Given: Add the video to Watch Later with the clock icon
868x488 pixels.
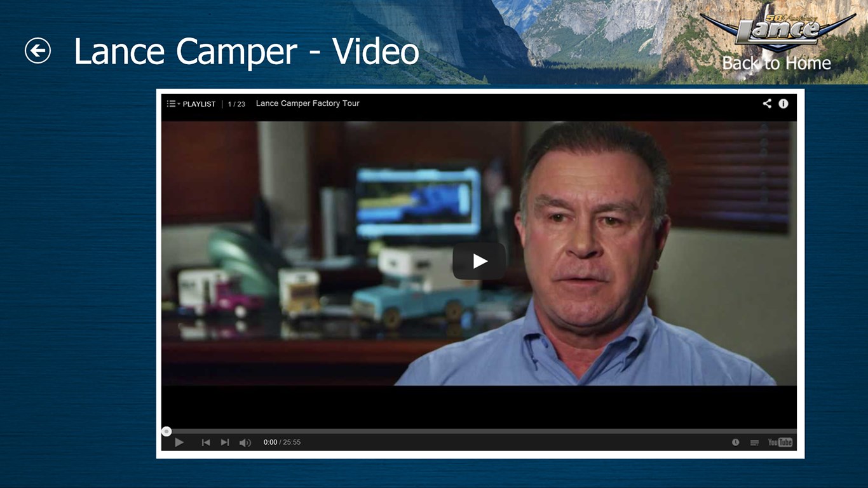Looking at the screenshot, I should pyautogui.click(x=735, y=442).
